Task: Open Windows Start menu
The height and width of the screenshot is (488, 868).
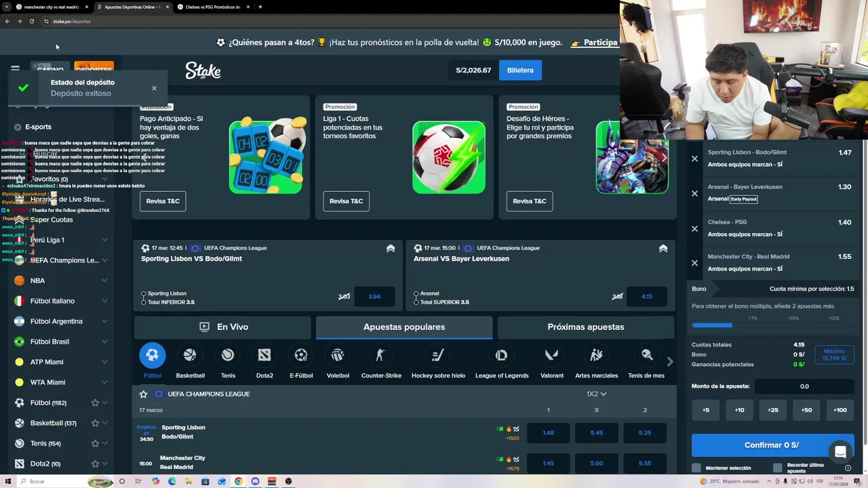Action: tap(7, 481)
